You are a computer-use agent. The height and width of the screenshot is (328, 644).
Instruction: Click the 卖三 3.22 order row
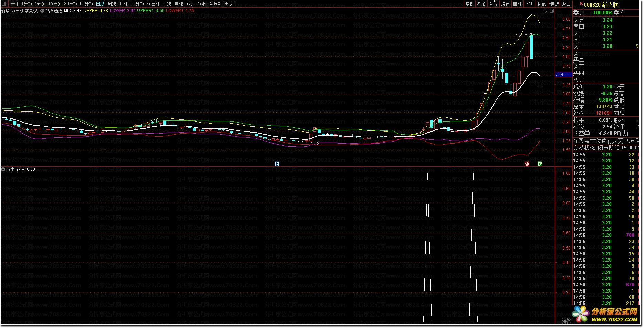click(606, 33)
